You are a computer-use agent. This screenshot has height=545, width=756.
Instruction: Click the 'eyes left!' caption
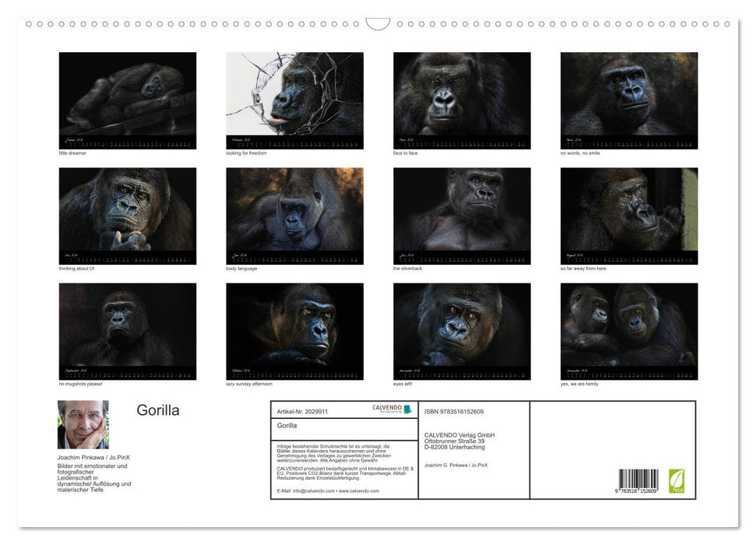tap(403, 382)
